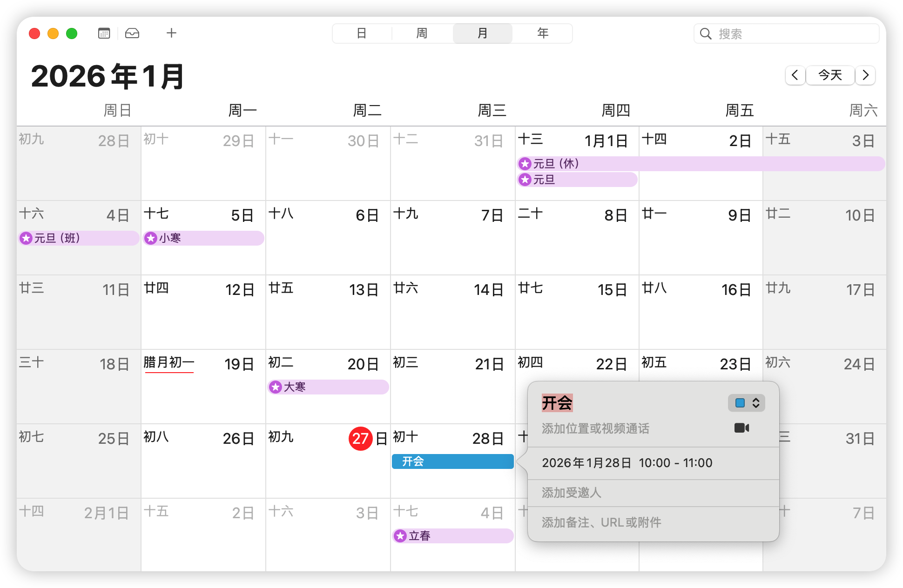Click the plus add-event button
The image size is (903, 588).
171,33
